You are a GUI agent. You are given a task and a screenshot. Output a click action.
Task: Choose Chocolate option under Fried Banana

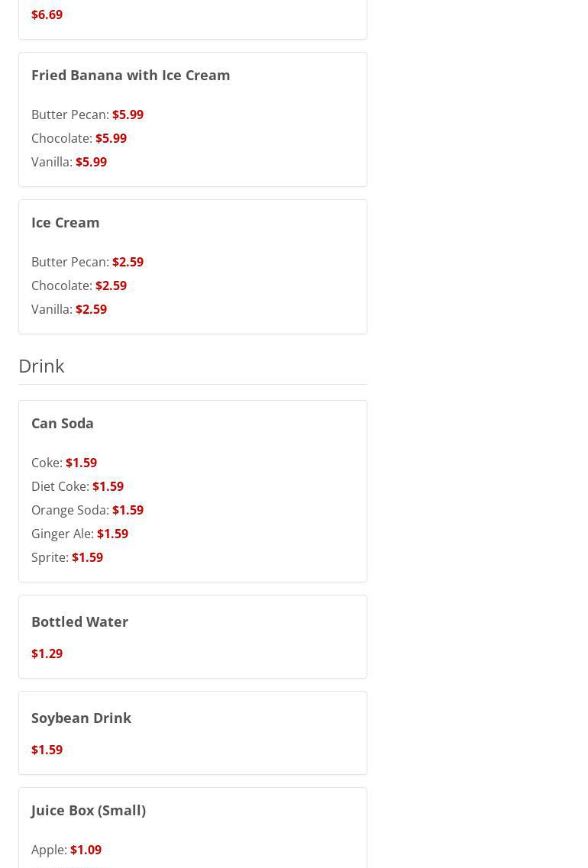(x=79, y=138)
